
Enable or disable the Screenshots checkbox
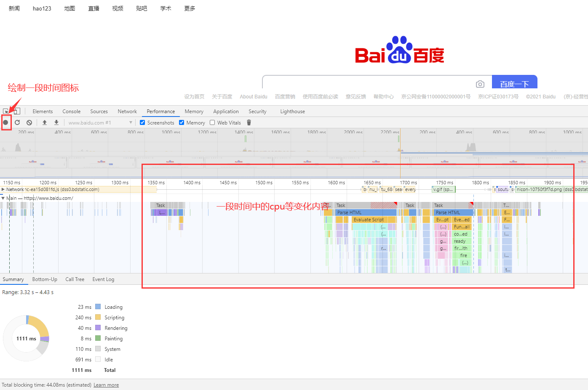click(x=142, y=122)
